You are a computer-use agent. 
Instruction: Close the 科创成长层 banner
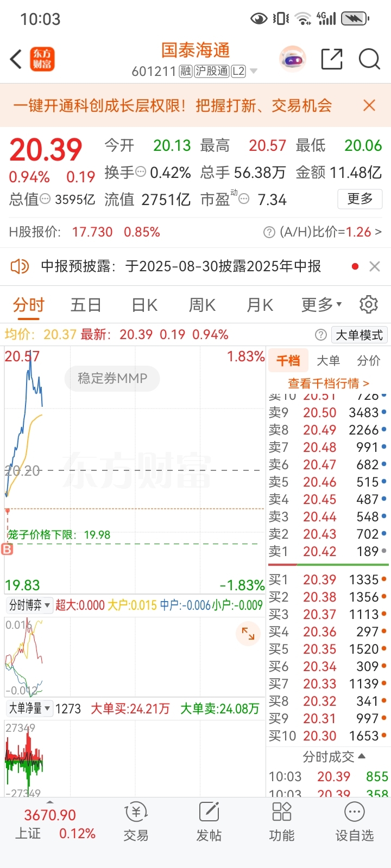(369, 105)
